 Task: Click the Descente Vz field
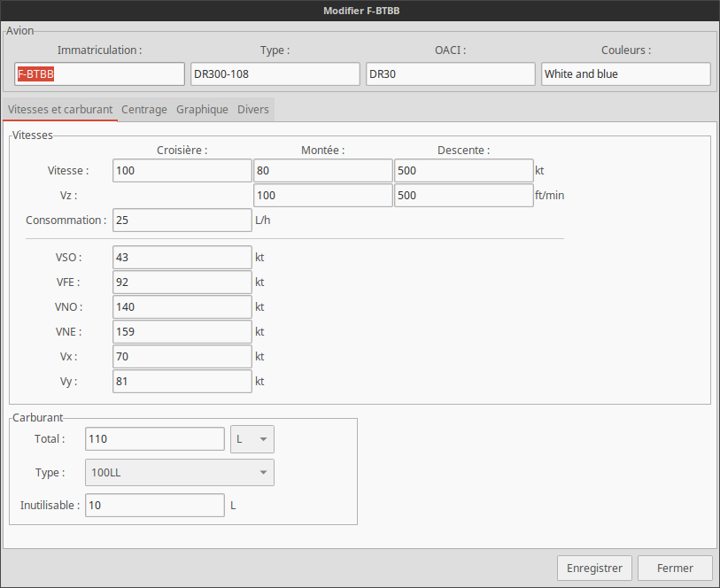click(x=464, y=196)
